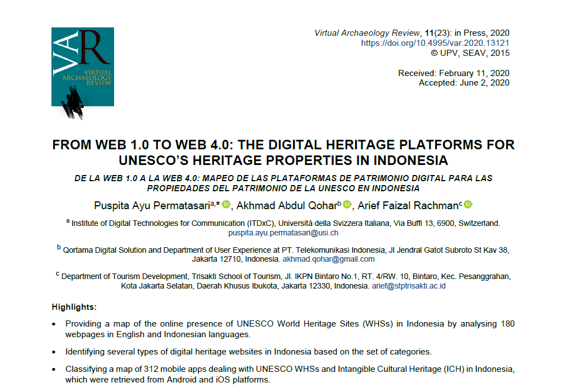Click highlight about analysing 180 webpages
The width and height of the screenshot is (561, 392).
pyautogui.click(x=290, y=329)
